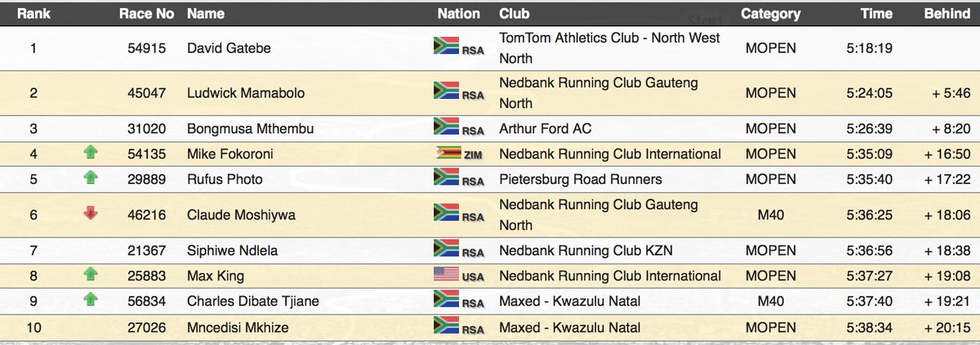980x345 pixels.
Task: Click the M40 category for Claude Moshiywa
Action: [770, 215]
